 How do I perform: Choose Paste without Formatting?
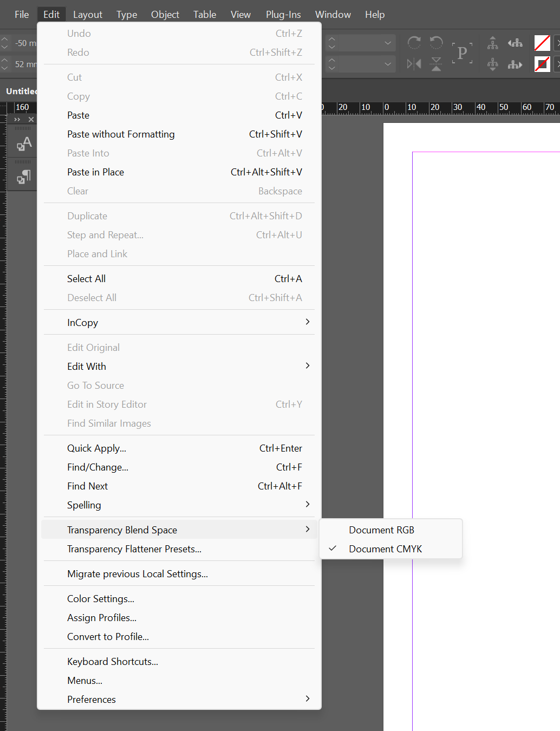(x=179, y=134)
